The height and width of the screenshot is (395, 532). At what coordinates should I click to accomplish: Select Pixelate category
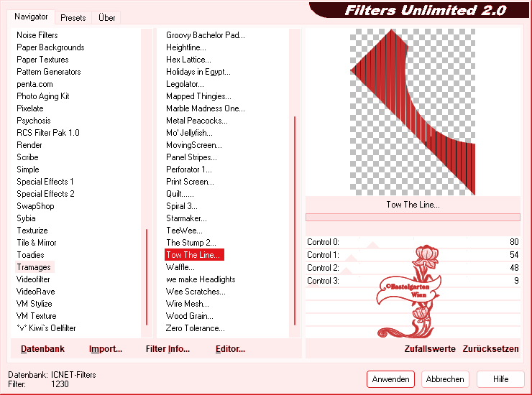pyautogui.click(x=30, y=108)
